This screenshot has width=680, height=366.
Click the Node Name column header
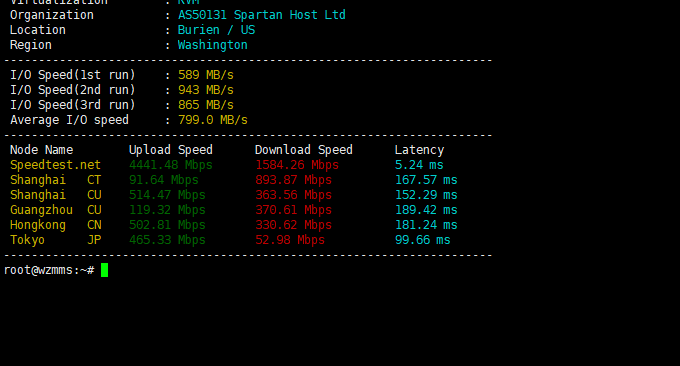point(42,150)
